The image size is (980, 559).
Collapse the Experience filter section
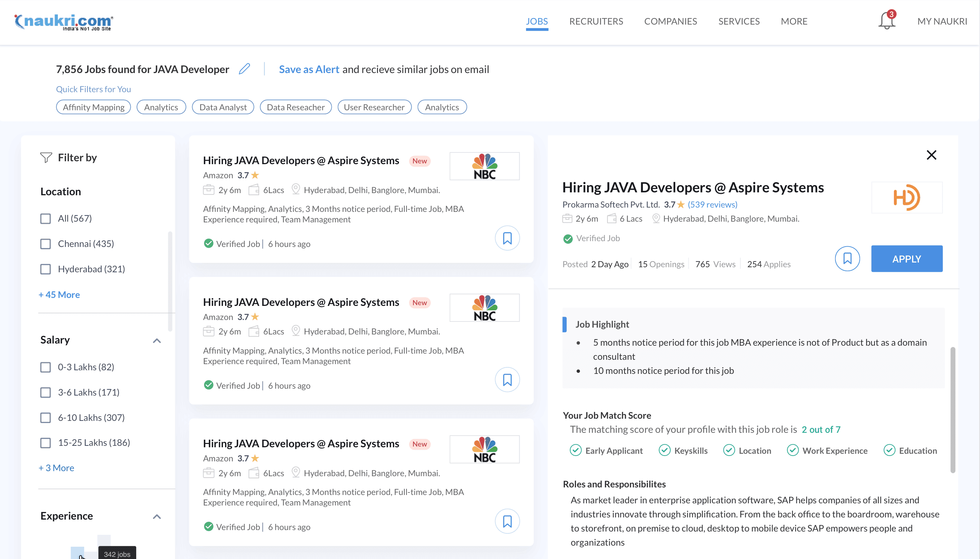point(156,516)
